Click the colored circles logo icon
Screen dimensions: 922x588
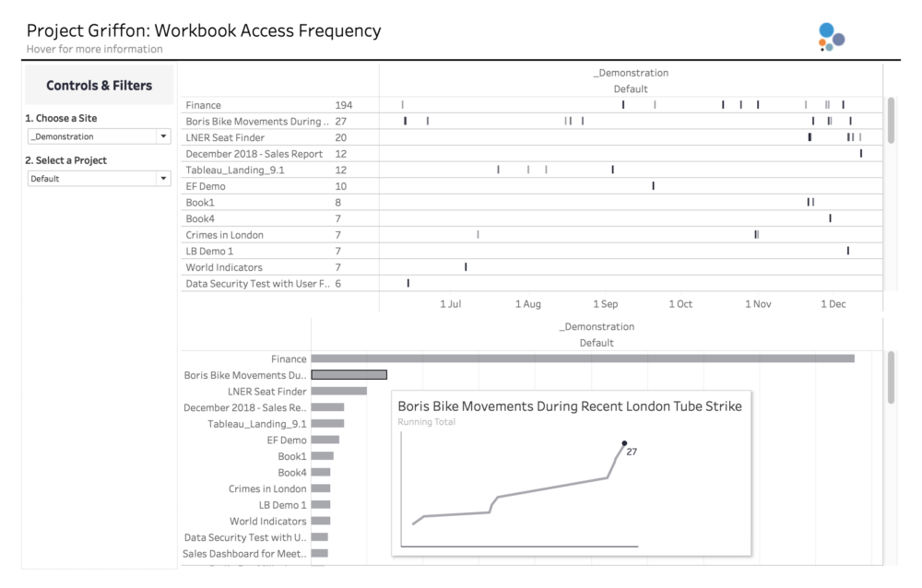pyautogui.click(x=832, y=37)
